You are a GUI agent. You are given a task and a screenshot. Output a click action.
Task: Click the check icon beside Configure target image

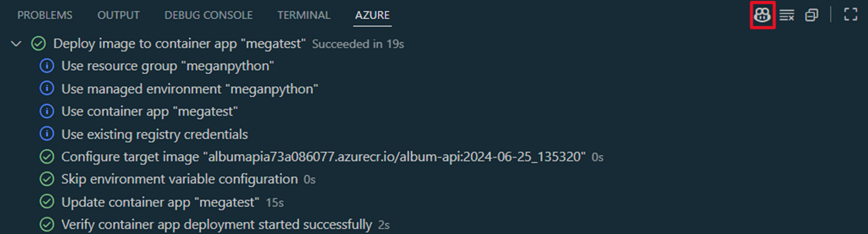click(x=47, y=157)
